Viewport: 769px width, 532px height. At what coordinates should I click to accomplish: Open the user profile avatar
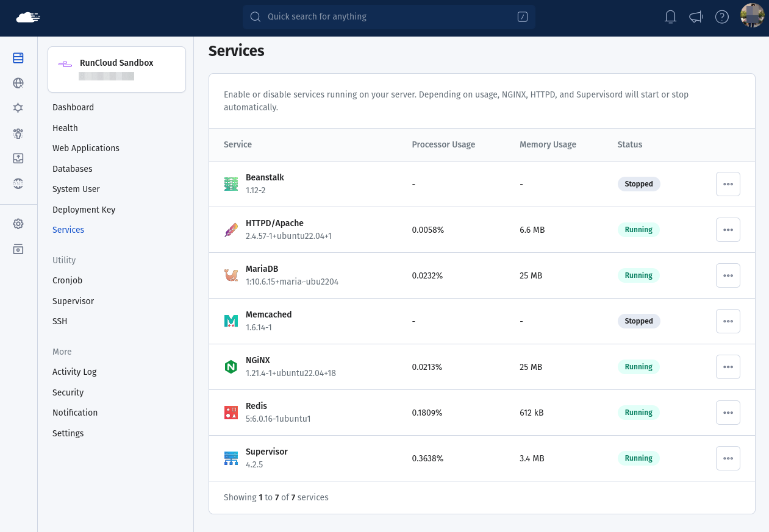752,16
